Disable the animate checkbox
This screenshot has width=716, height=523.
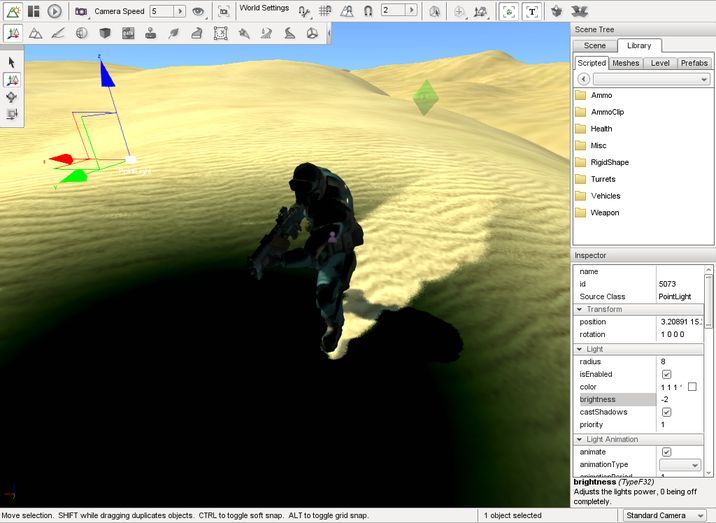pos(666,452)
